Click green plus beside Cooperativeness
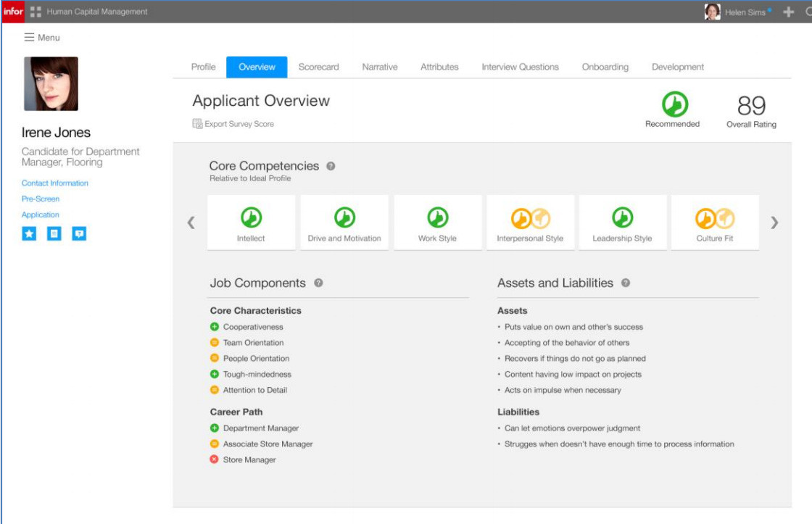The width and height of the screenshot is (812, 524). pos(215,327)
